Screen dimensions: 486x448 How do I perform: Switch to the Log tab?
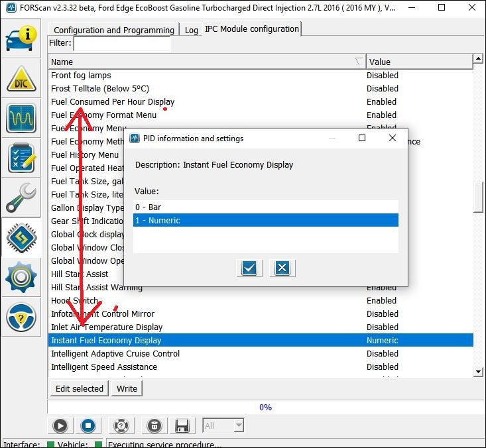pos(191,30)
